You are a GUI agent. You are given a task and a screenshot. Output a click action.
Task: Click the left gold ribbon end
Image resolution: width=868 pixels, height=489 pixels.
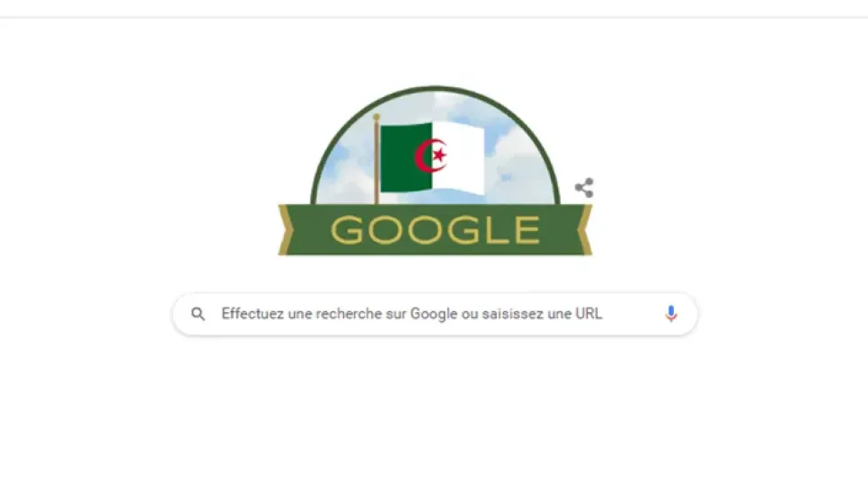pos(286,230)
